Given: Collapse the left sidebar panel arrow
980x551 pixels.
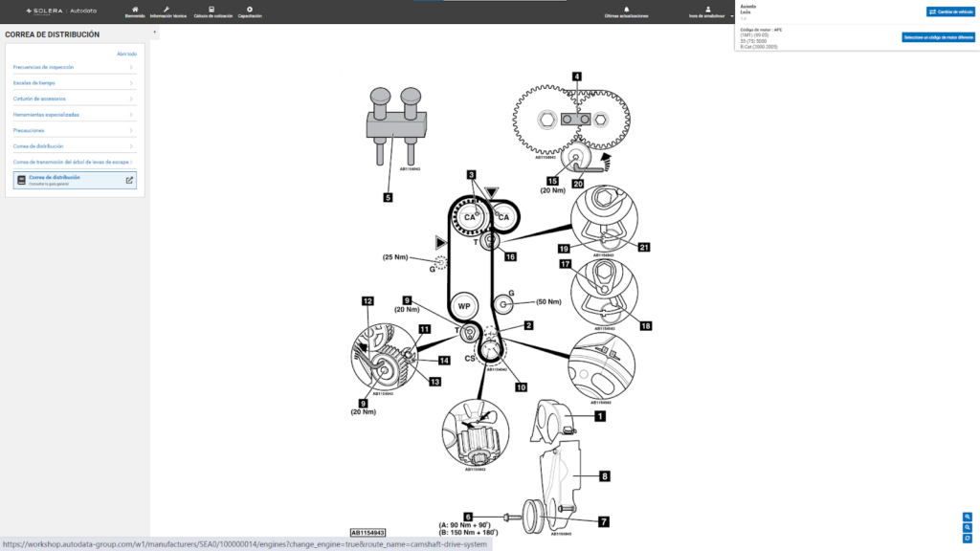Looking at the screenshot, I should (x=154, y=33).
